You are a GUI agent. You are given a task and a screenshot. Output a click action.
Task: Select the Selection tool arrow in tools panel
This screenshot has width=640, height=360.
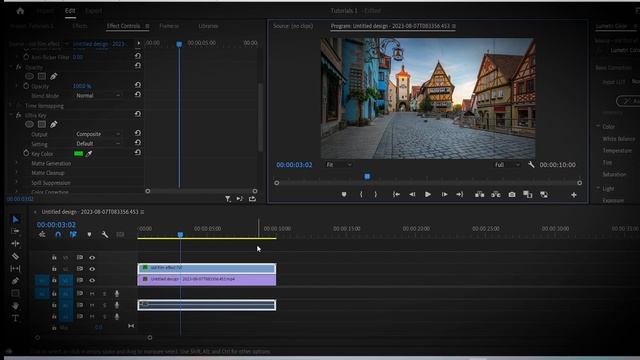16,220
